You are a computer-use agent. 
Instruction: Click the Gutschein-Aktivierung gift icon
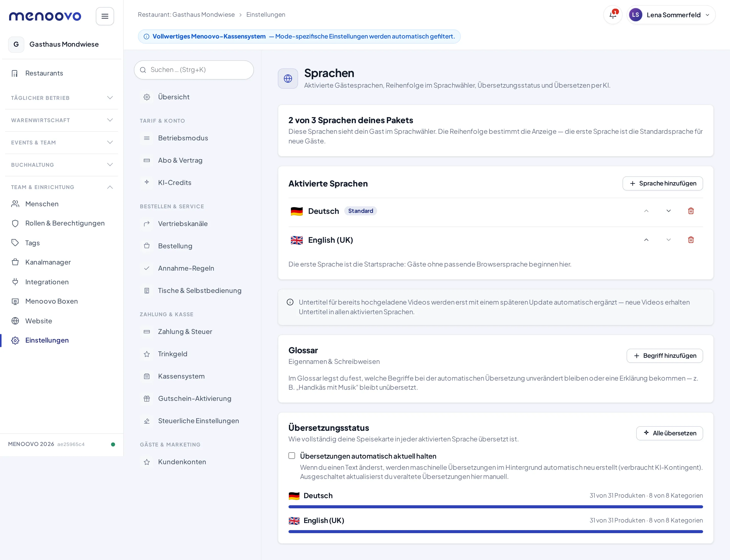click(x=147, y=399)
